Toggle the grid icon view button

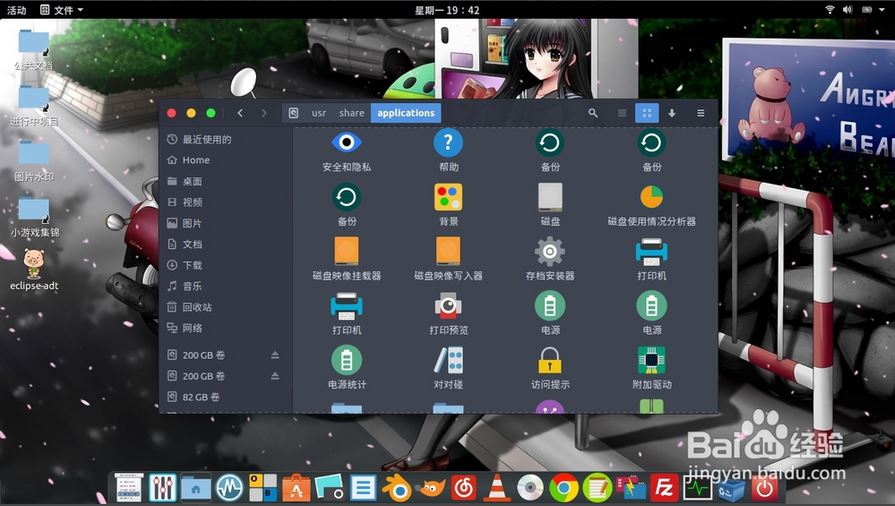(x=646, y=113)
